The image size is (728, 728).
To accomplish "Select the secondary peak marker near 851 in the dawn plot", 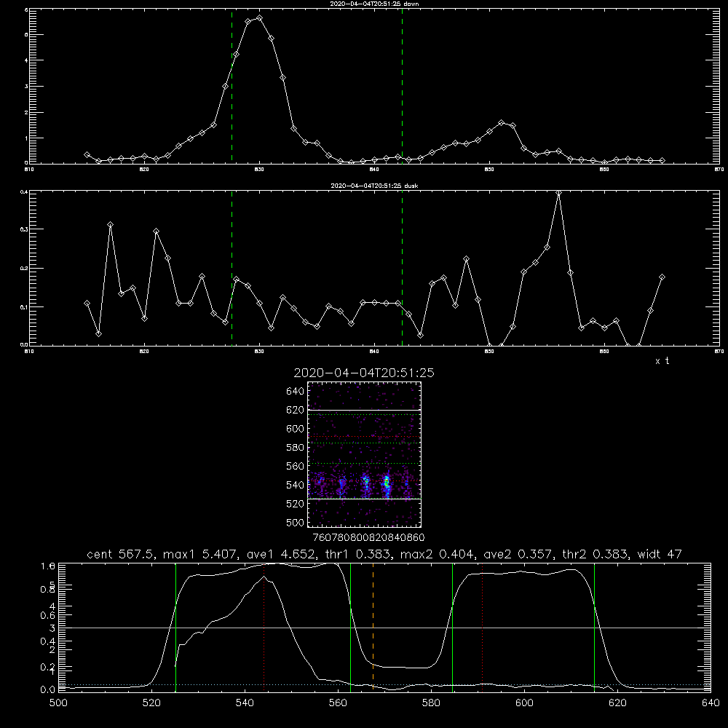I will pos(501,122).
